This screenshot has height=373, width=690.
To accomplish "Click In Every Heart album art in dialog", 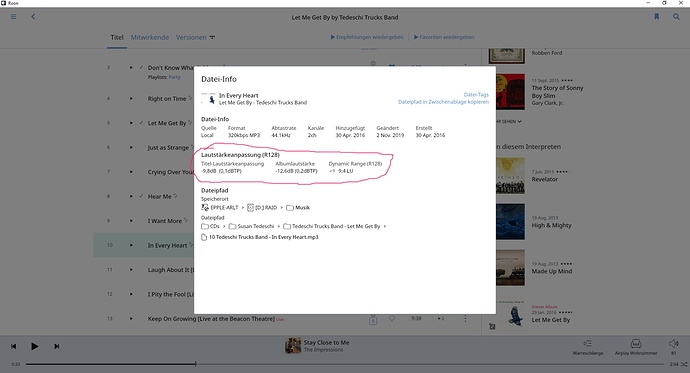I will 208,99.
